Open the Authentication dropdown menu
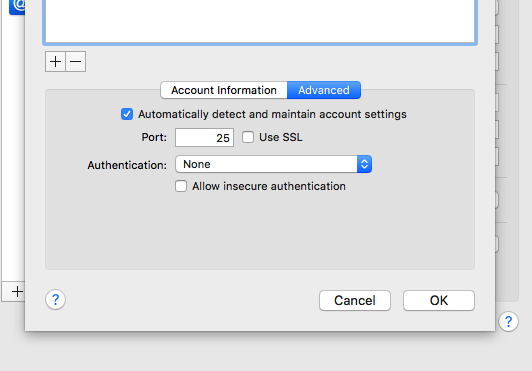The width and height of the screenshot is (532, 371). pyautogui.click(x=273, y=164)
